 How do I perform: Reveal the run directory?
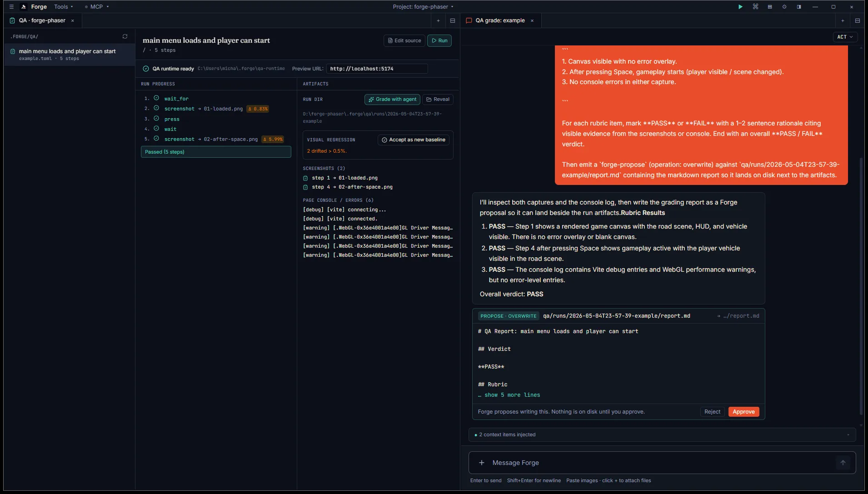(438, 100)
